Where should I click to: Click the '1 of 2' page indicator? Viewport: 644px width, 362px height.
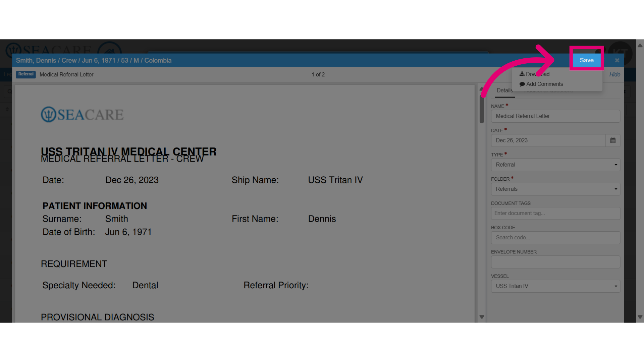coord(318,74)
